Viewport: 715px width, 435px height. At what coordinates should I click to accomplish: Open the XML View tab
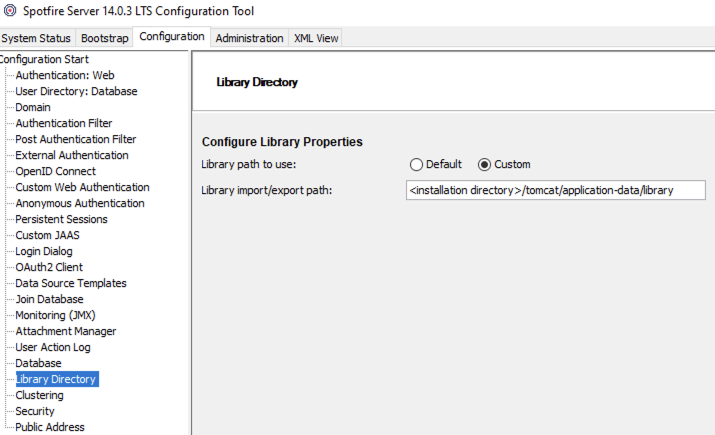click(316, 38)
